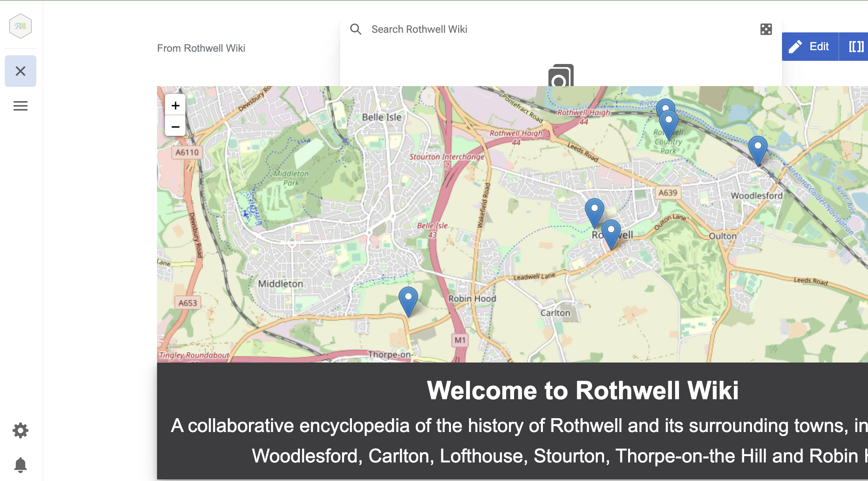This screenshot has height=481, width=868.
Task: Click the search magnifier icon
Action: pyautogui.click(x=355, y=29)
